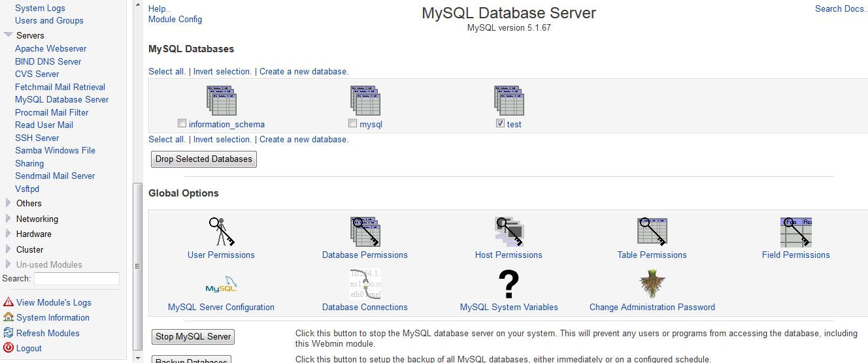The height and width of the screenshot is (363, 868).
Task: Collapse the Servers category
Action: (8, 35)
